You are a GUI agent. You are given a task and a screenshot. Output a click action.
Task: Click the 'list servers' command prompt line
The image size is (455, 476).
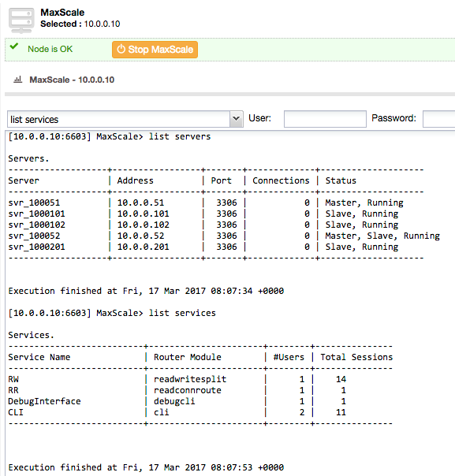(x=110, y=136)
